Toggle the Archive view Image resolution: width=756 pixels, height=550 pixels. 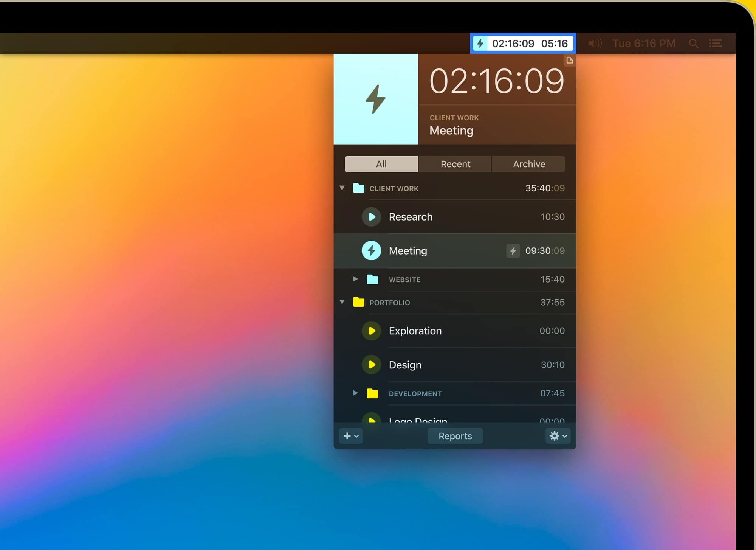coord(528,164)
